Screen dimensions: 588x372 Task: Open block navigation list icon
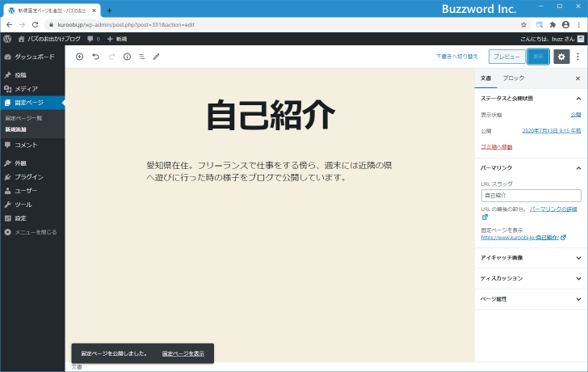coord(142,57)
